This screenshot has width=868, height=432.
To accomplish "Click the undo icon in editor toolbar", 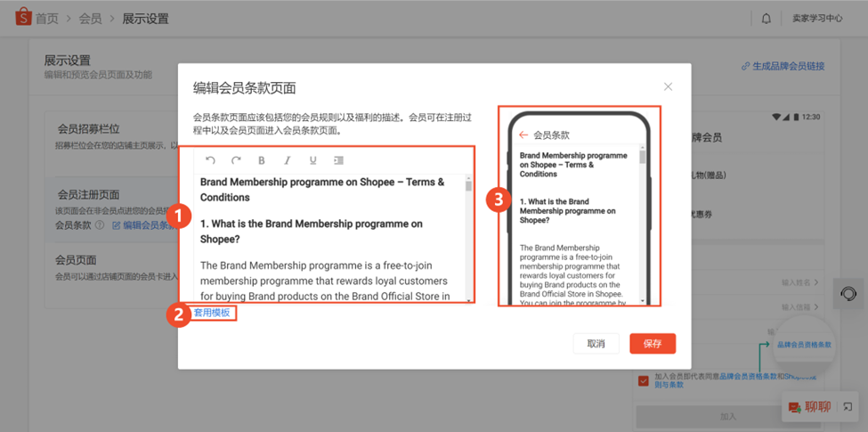I will pyautogui.click(x=210, y=160).
